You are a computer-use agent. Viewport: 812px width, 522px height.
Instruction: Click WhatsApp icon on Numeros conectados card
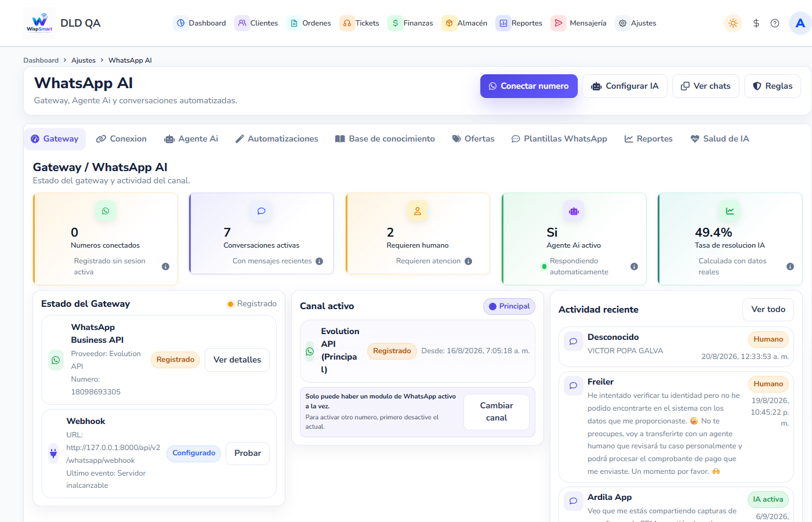click(106, 211)
